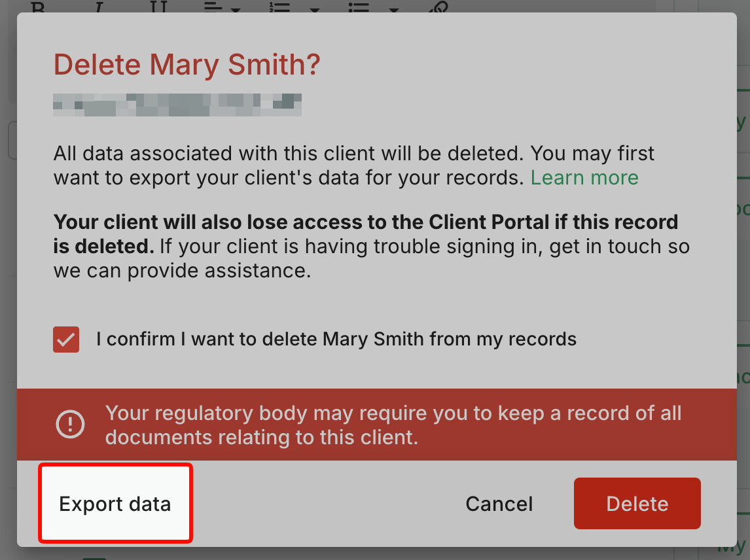Click the numbered list icon
Screen dimensions: 750x560
click(x=280, y=7)
